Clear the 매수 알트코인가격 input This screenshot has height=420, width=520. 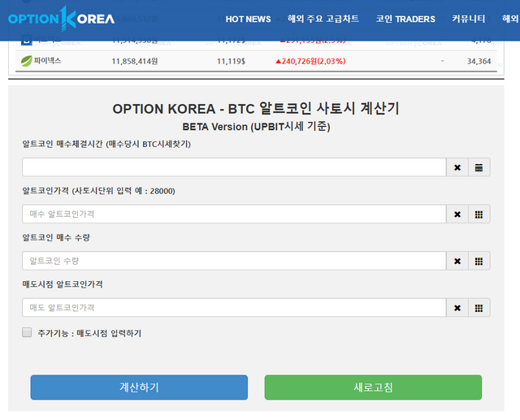[457, 214]
